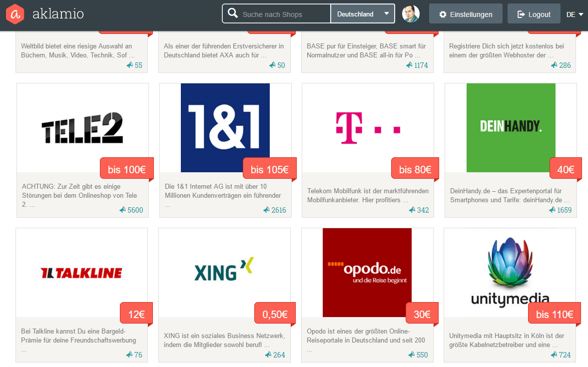Click megaphone icon next to 1174
The width and height of the screenshot is (588, 367).
pos(410,65)
